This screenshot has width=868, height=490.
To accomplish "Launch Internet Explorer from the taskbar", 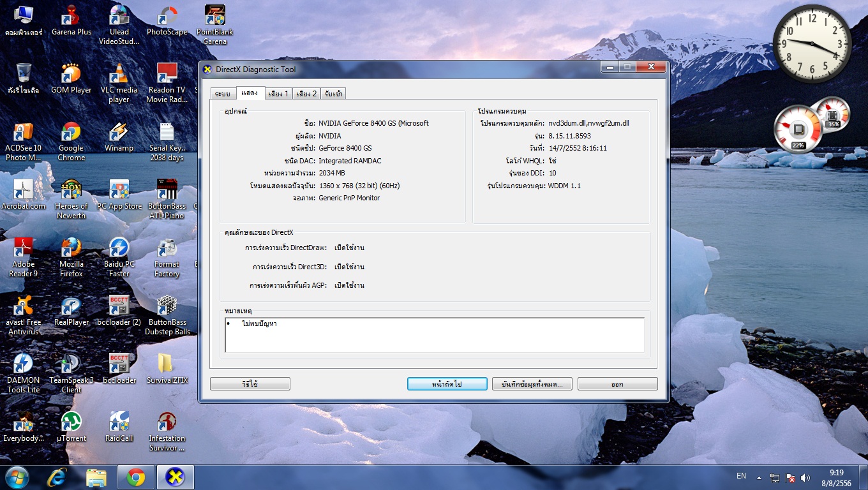I will point(57,477).
